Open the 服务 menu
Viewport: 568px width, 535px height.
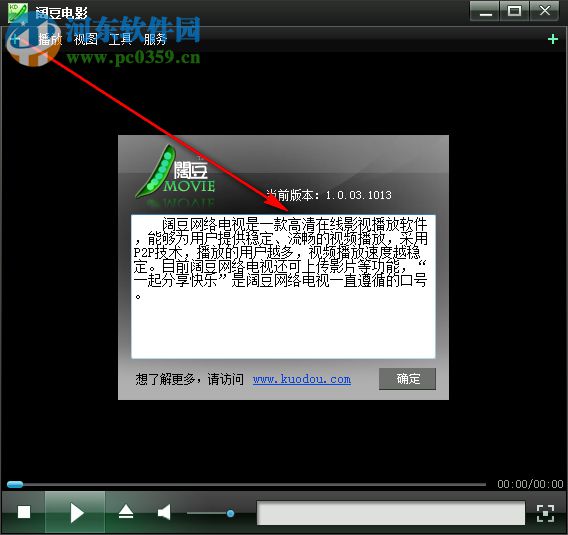tap(155, 39)
